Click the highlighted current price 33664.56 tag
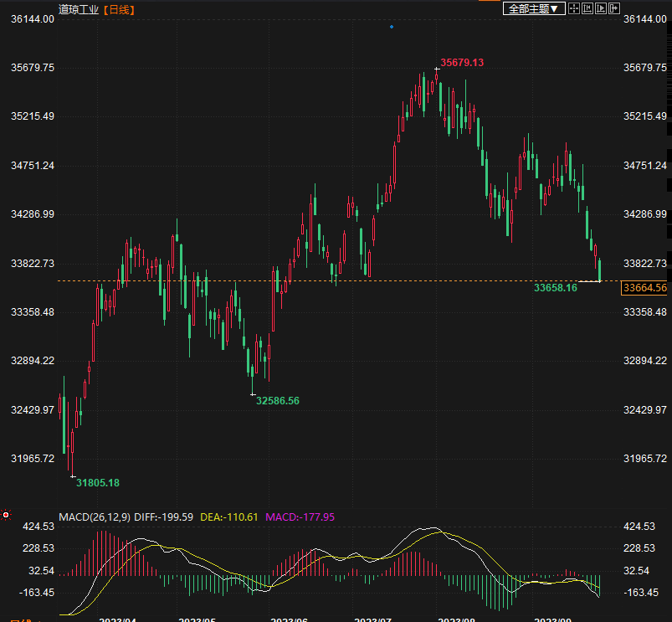The image size is (672, 622). coord(644,288)
